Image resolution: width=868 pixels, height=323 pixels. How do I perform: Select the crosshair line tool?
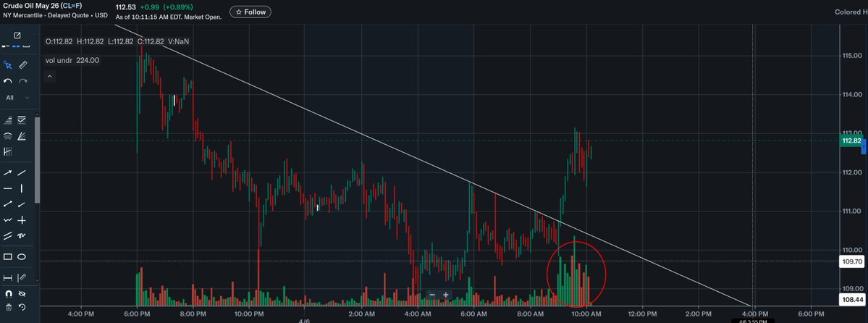[22, 220]
